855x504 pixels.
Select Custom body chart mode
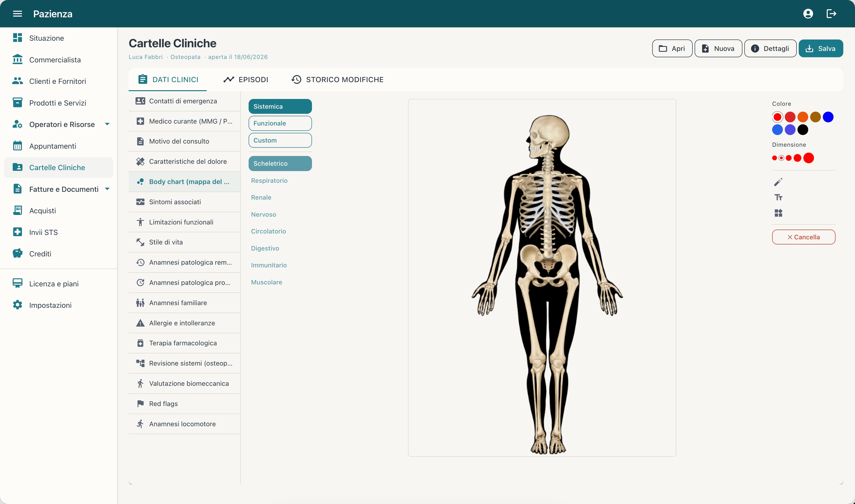coord(280,140)
